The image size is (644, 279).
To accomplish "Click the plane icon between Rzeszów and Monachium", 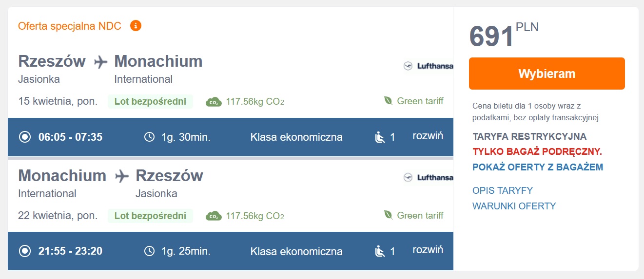I will click(x=100, y=62).
